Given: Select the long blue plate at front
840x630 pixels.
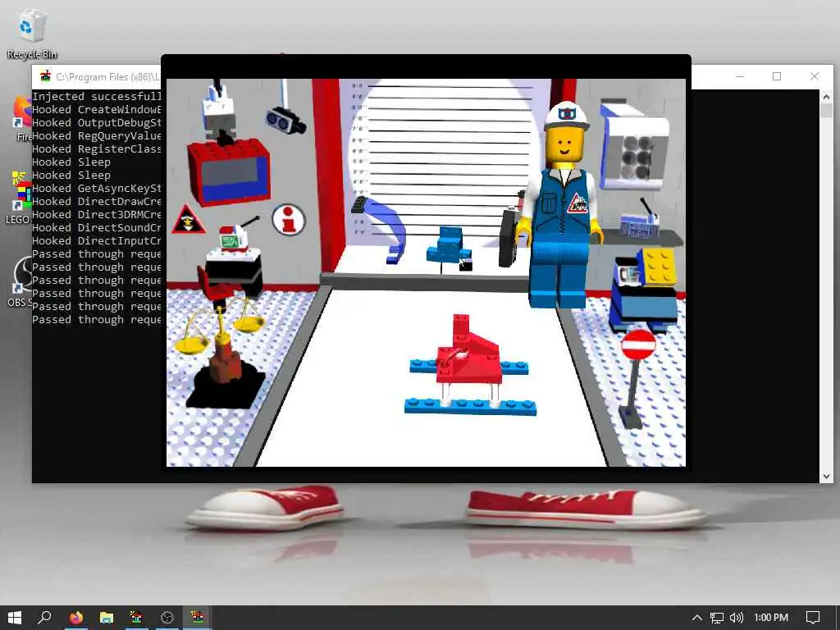Looking at the screenshot, I should point(470,407).
